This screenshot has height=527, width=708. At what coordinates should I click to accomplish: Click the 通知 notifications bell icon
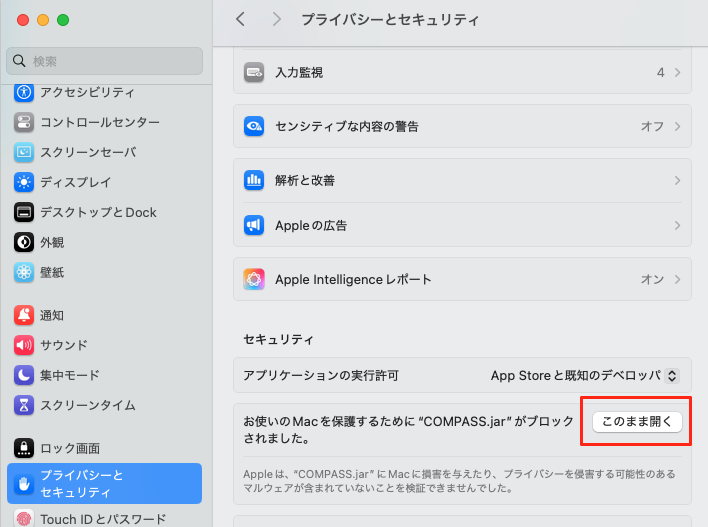24,315
